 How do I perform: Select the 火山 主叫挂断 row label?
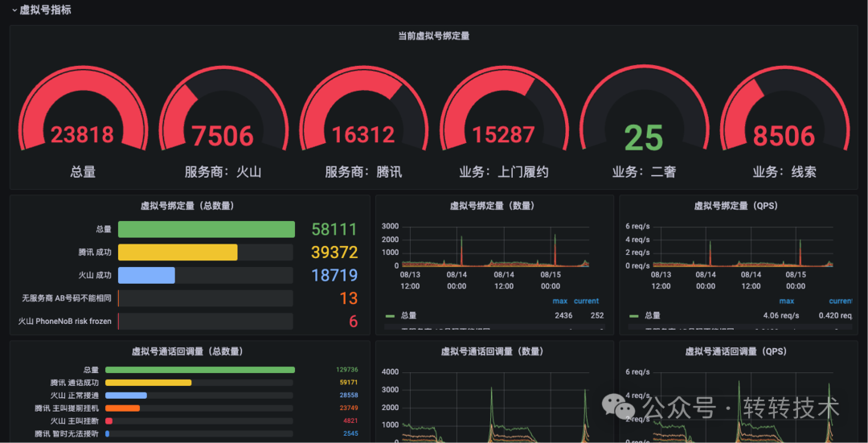(x=74, y=420)
